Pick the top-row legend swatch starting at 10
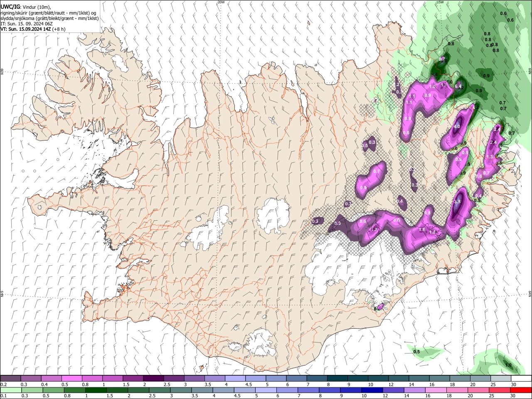The width and height of the screenshot is (532, 399). point(378,378)
